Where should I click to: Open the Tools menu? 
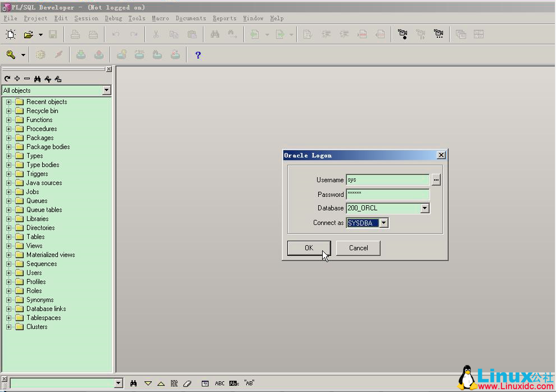(137, 18)
